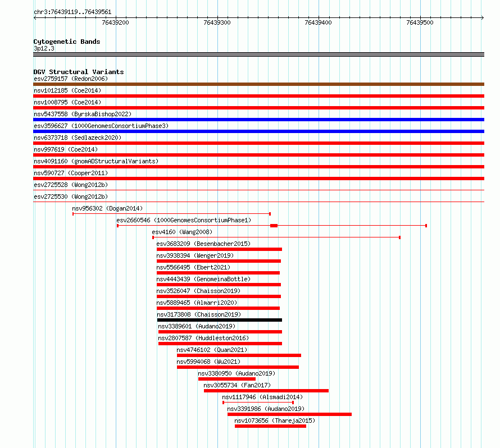Click nsv3173808 (Chaisson2019) label
500x448 pixels.
pos(199,314)
